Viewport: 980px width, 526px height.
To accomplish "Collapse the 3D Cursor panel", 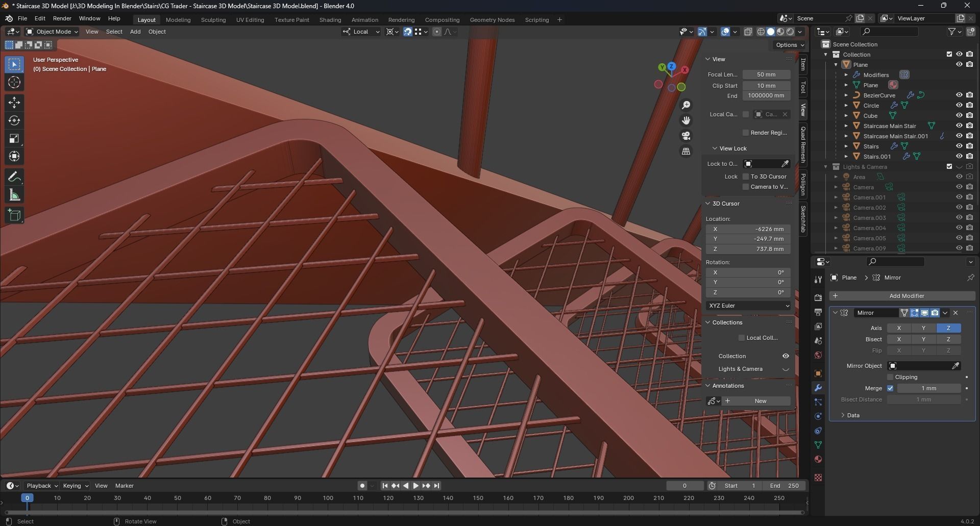I will pos(708,204).
